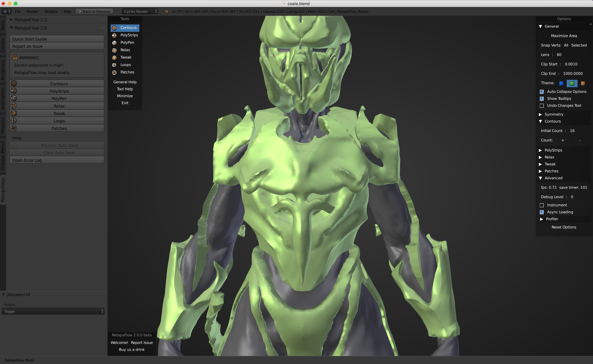This screenshot has height=364, width=593.
Task: Disable Auto Collapse Options
Action: 542,92
